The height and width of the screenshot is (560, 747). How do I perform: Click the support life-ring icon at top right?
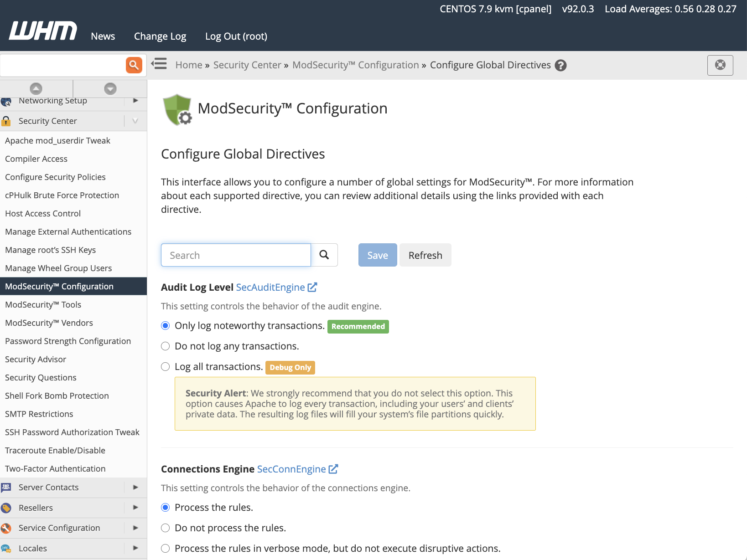click(720, 65)
